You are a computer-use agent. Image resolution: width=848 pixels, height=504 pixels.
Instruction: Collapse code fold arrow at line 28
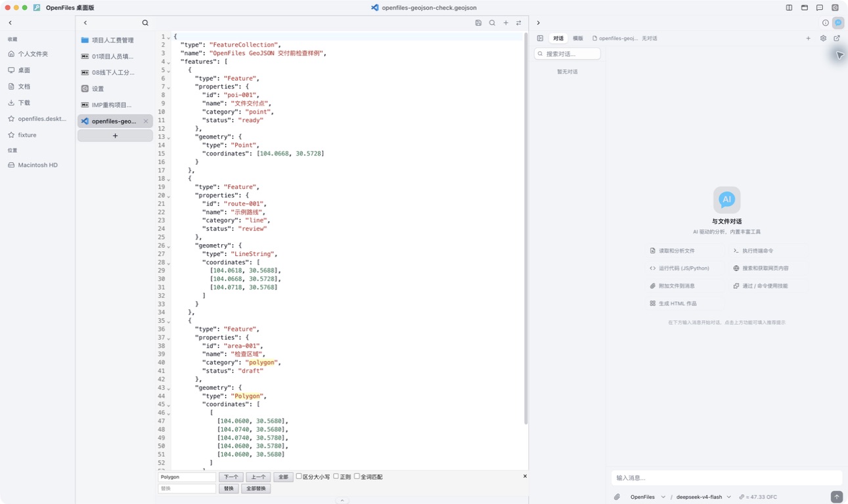coord(169,264)
